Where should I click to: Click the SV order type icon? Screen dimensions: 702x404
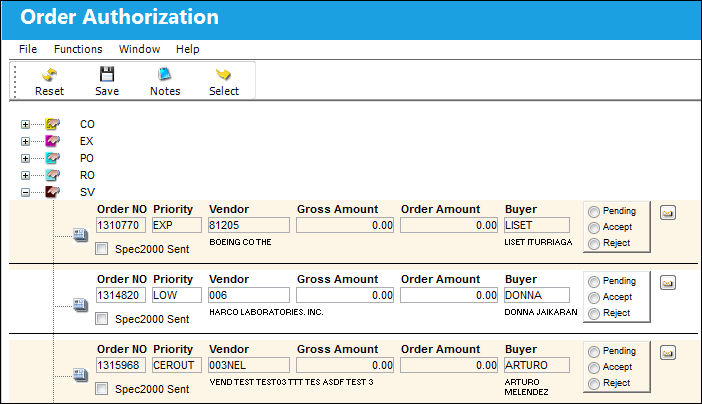pos(52,192)
